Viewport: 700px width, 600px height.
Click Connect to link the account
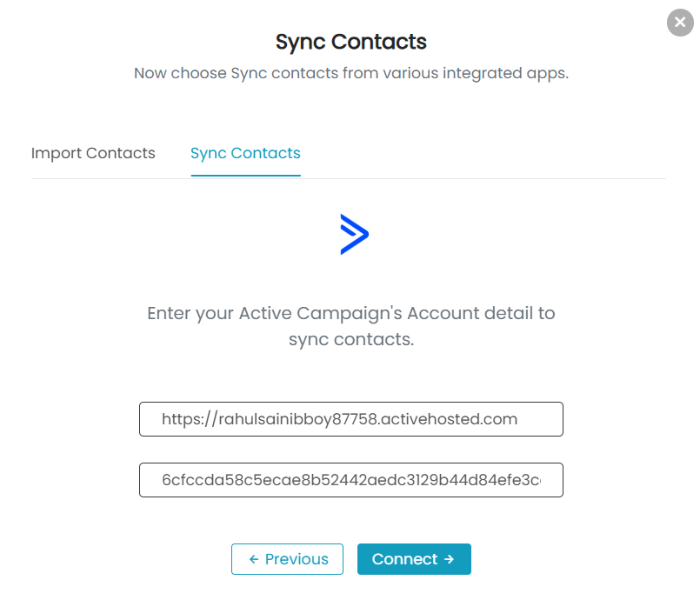[x=414, y=559]
